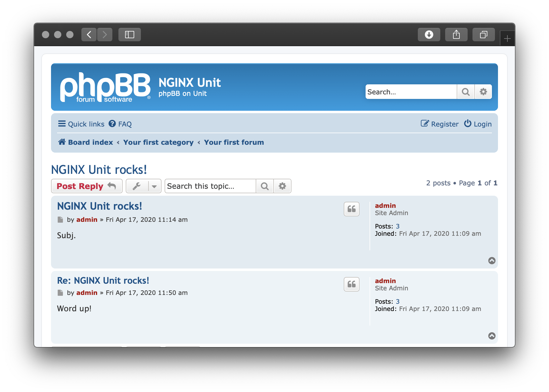Click author admin in the 11:50 am post byline
This screenshot has width=549, height=392.
click(x=87, y=293)
